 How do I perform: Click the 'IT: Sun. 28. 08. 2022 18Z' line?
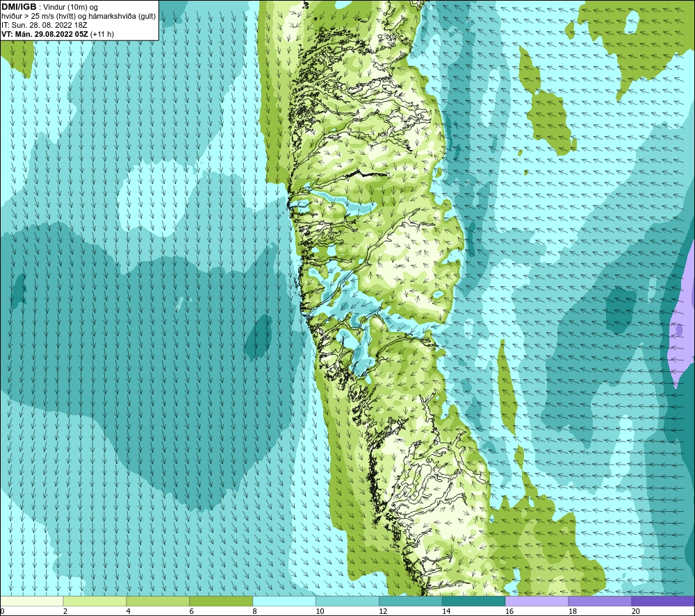coord(44,25)
